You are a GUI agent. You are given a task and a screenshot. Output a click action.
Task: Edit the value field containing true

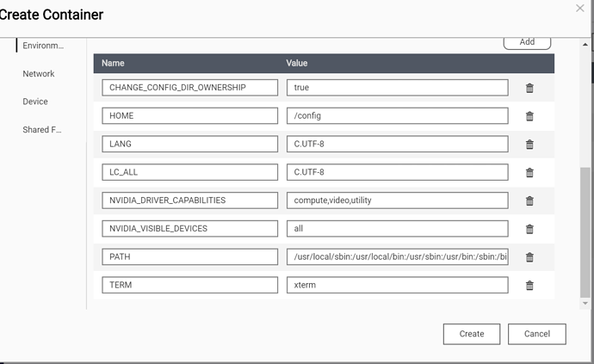coord(398,88)
